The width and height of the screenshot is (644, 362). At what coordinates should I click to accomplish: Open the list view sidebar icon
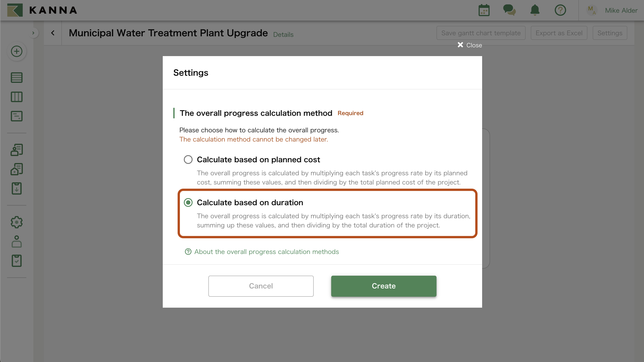[x=17, y=77]
